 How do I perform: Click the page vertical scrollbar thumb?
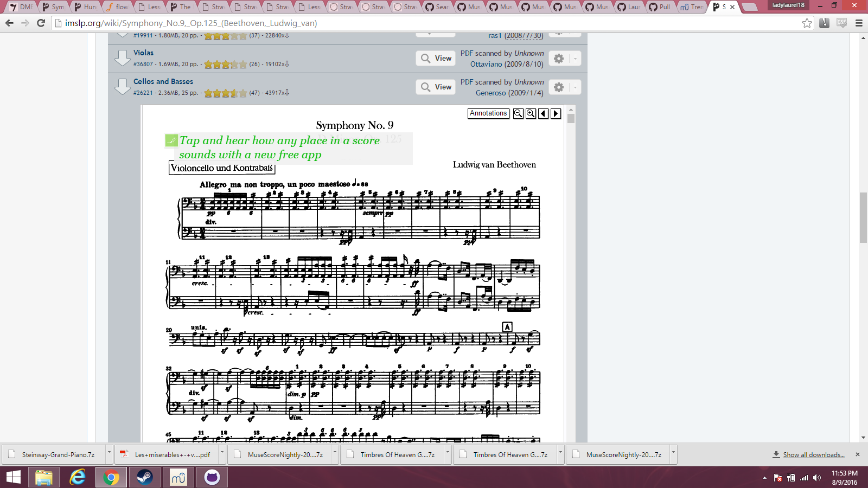click(863, 217)
